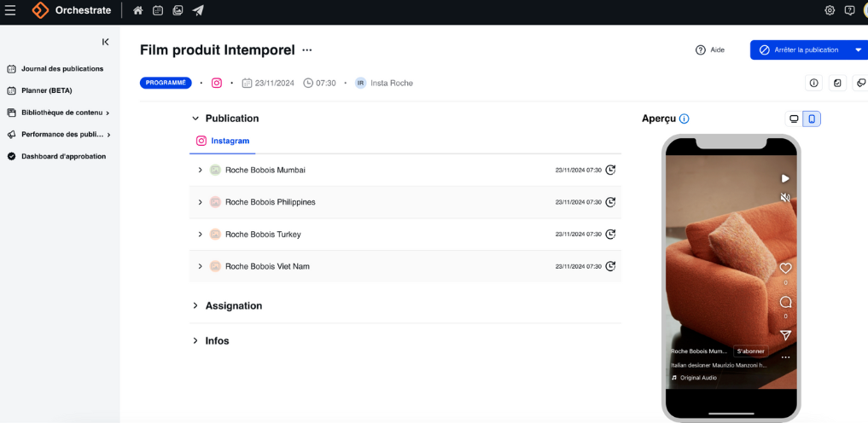
Task: Click the Instagram icon in the header row
Action: click(217, 83)
